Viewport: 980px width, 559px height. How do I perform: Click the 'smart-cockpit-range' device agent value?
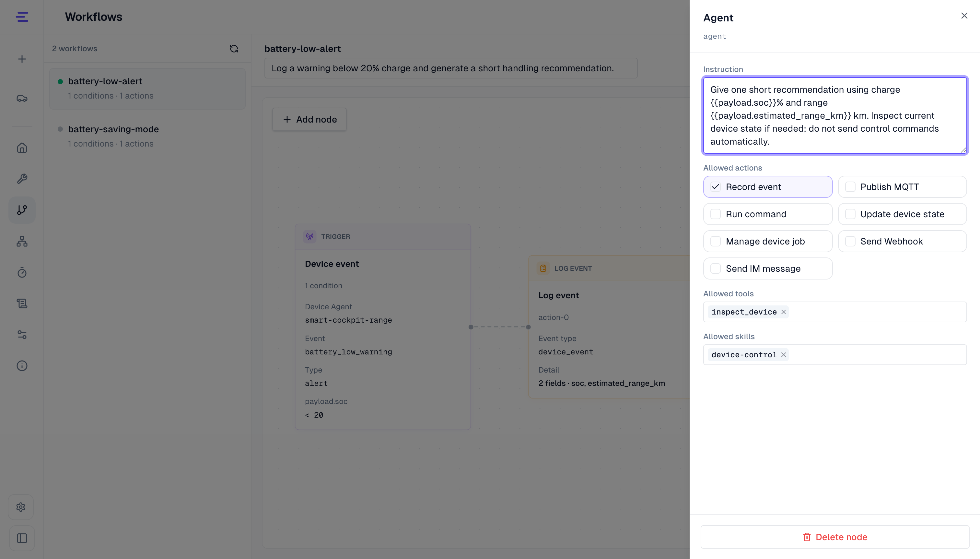click(348, 320)
